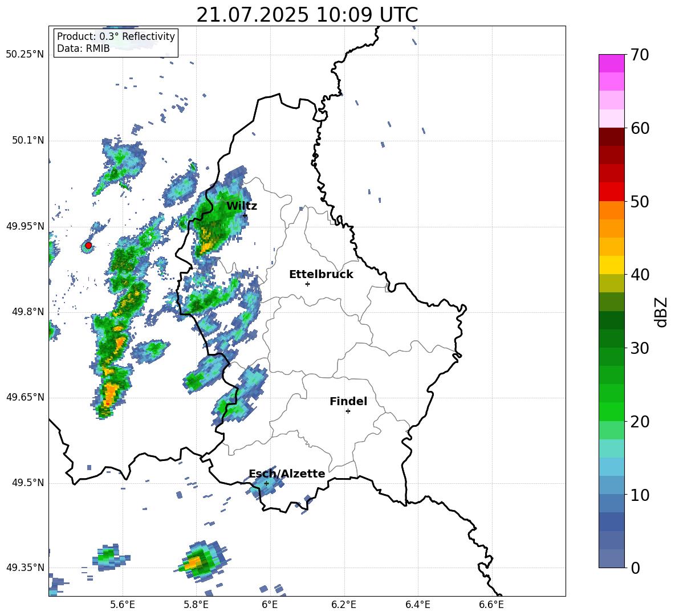
Task: Click the Ettelbruck station cross marker
Action: [x=307, y=284]
